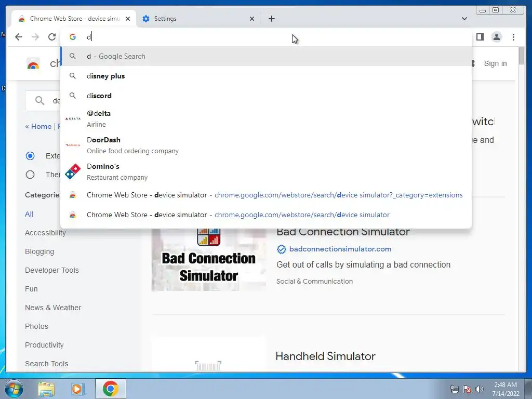Choose the Fun category
532x399 pixels.
(31, 289)
